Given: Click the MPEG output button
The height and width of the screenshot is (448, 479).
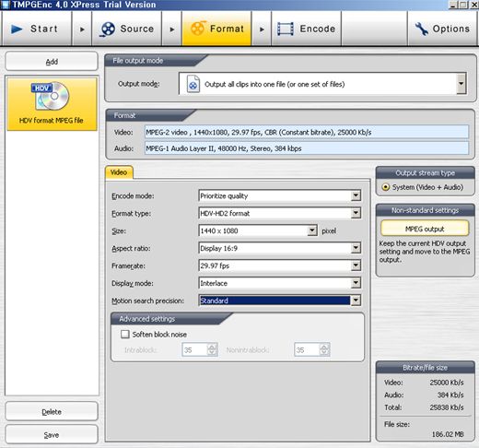Looking at the screenshot, I should (x=425, y=229).
